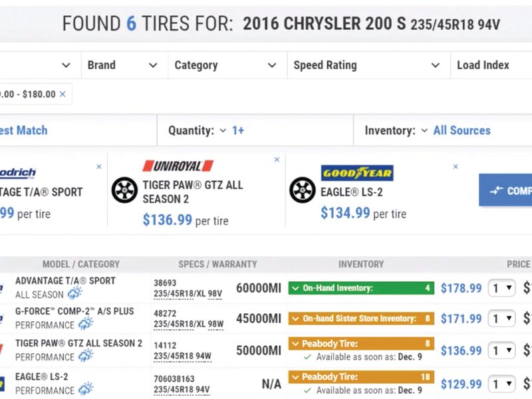Click the Compare button
Screen dimensions: 532x399
pos(505,190)
